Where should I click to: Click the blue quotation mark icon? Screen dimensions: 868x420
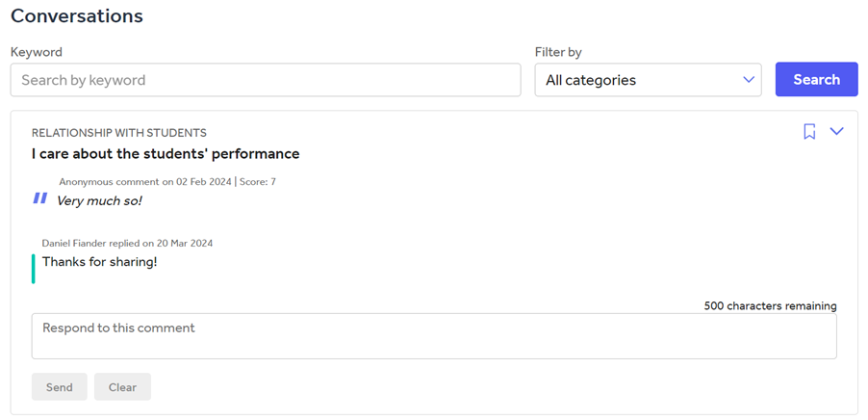tap(39, 198)
